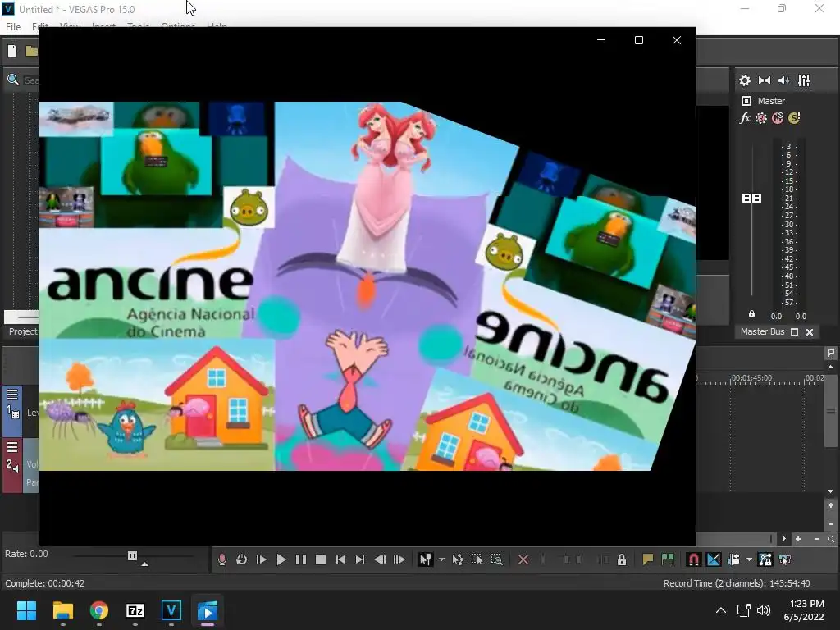Toggle Auto Ripple icon

(x=733, y=559)
